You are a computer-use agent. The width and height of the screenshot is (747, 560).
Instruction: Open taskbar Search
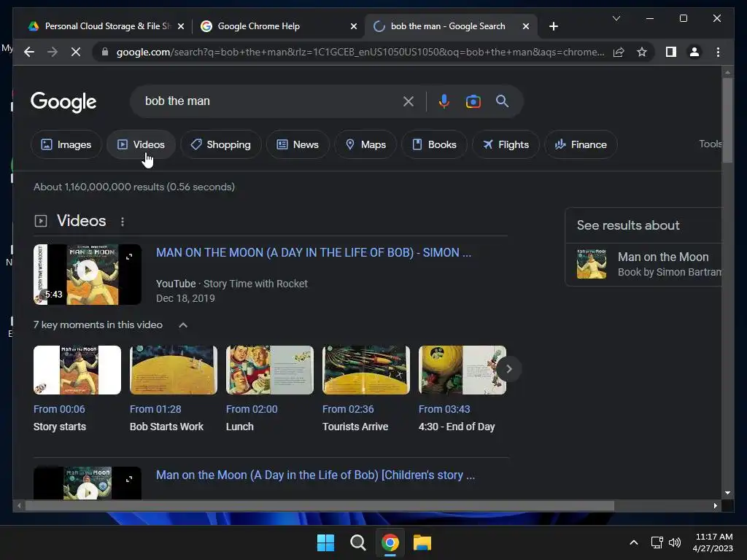click(x=357, y=542)
